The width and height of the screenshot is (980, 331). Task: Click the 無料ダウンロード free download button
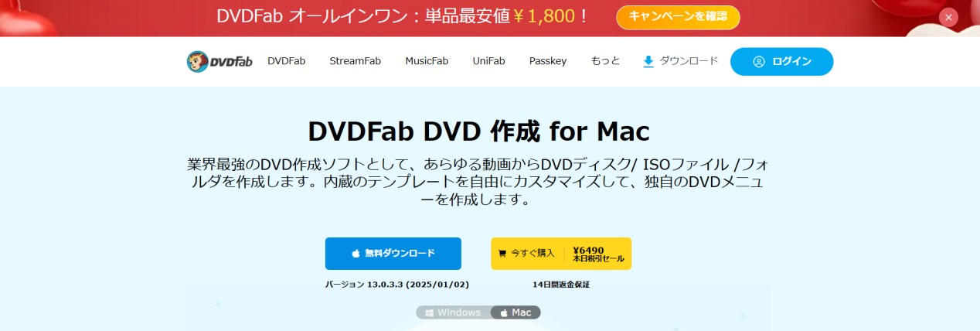[x=393, y=254]
